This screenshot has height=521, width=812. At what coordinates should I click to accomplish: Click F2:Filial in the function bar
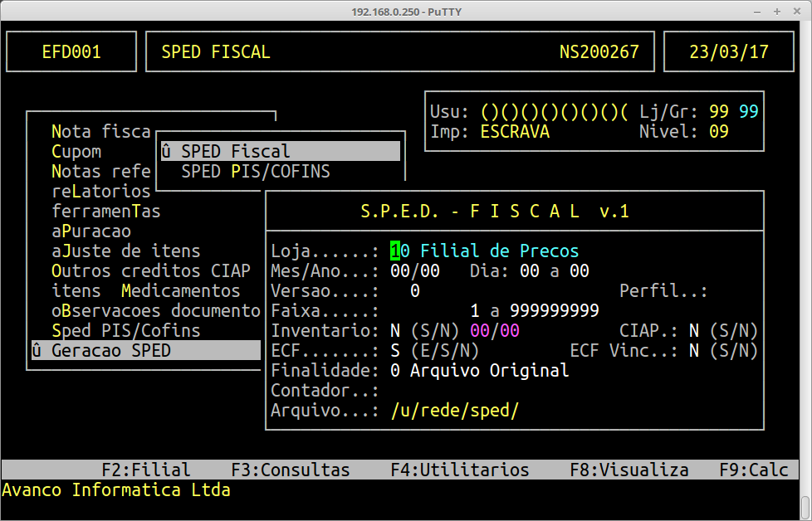(146, 470)
